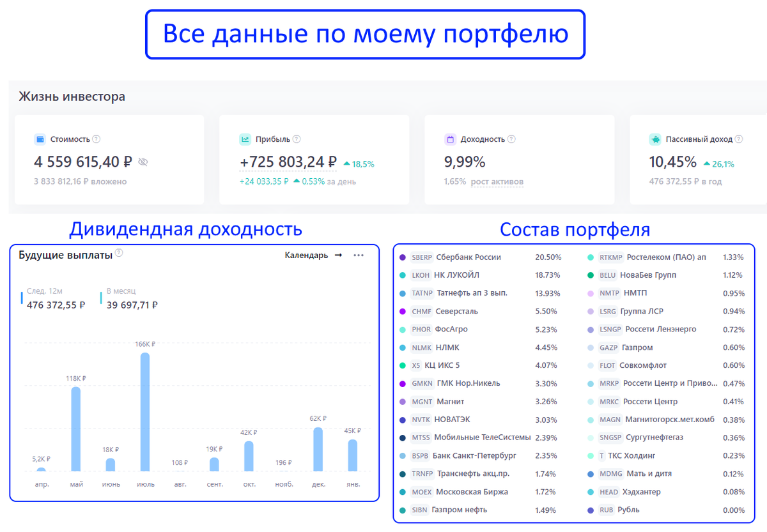The image size is (767, 532).
Task: Click the TATNP ticker badge
Action: pos(422,293)
